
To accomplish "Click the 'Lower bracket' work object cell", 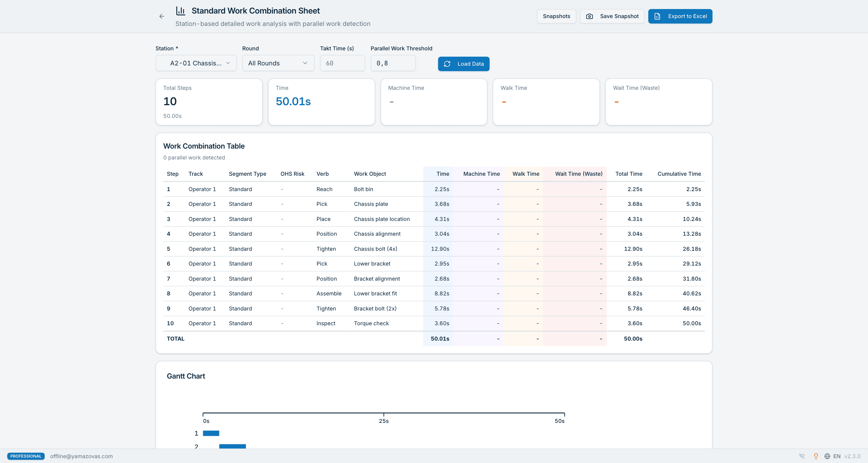I will (372, 263).
